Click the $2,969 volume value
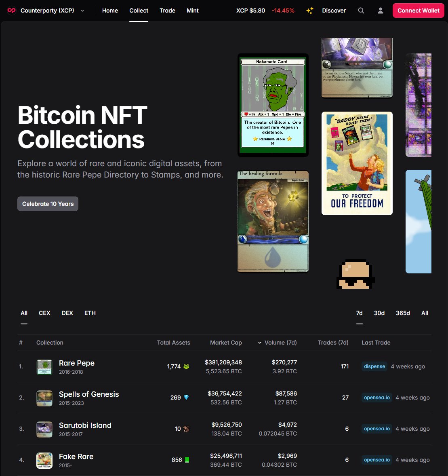448x476 pixels. coord(288,456)
